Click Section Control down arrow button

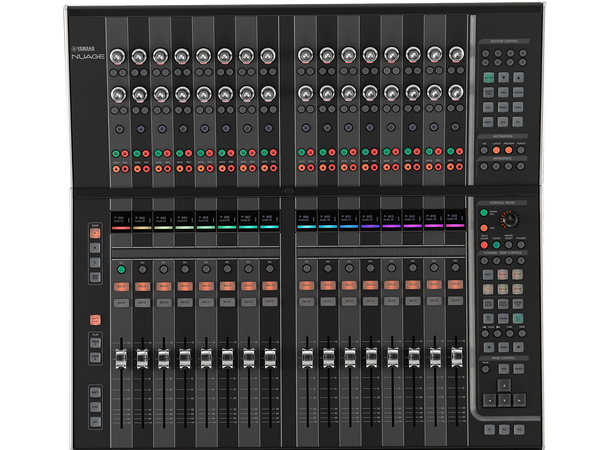coord(503,77)
